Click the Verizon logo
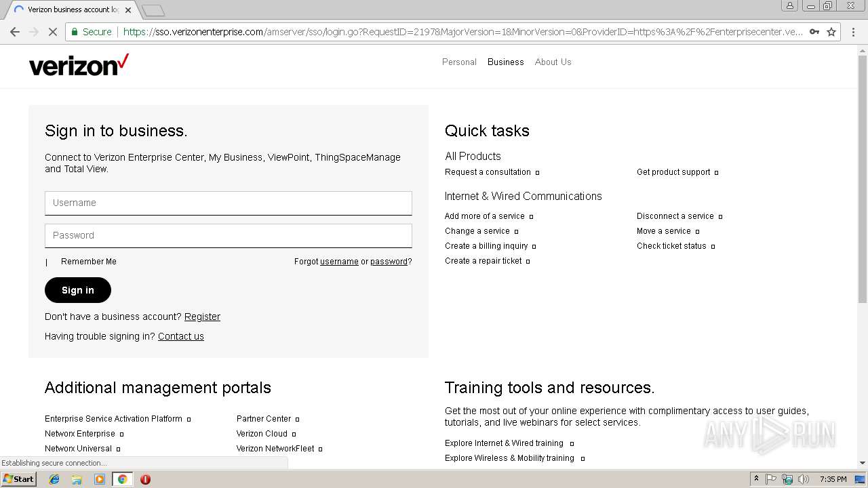This screenshot has height=488, width=868. pos(79,65)
